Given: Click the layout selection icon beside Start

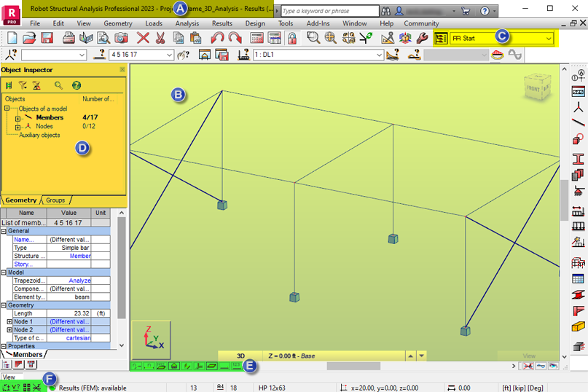Looking at the screenshot, I should [x=441, y=39].
